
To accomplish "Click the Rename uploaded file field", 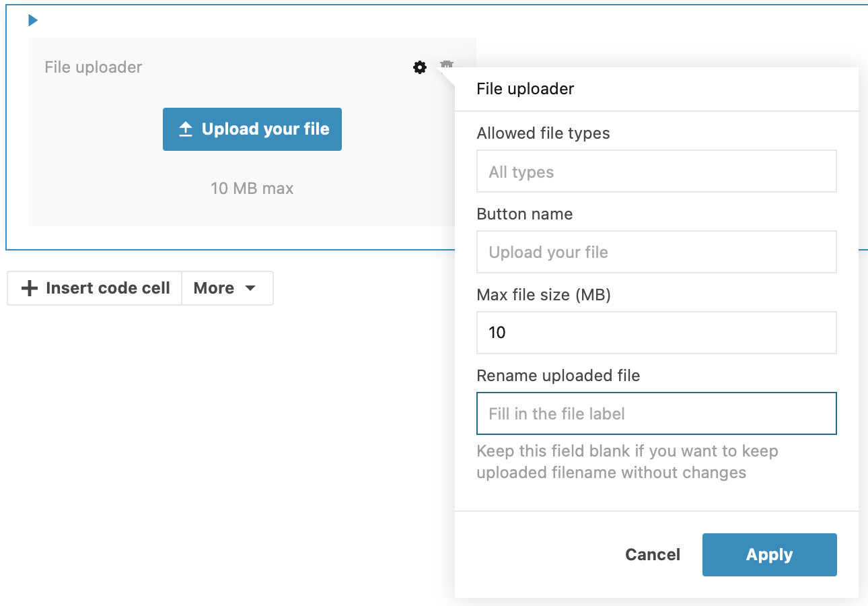I will click(656, 413).
